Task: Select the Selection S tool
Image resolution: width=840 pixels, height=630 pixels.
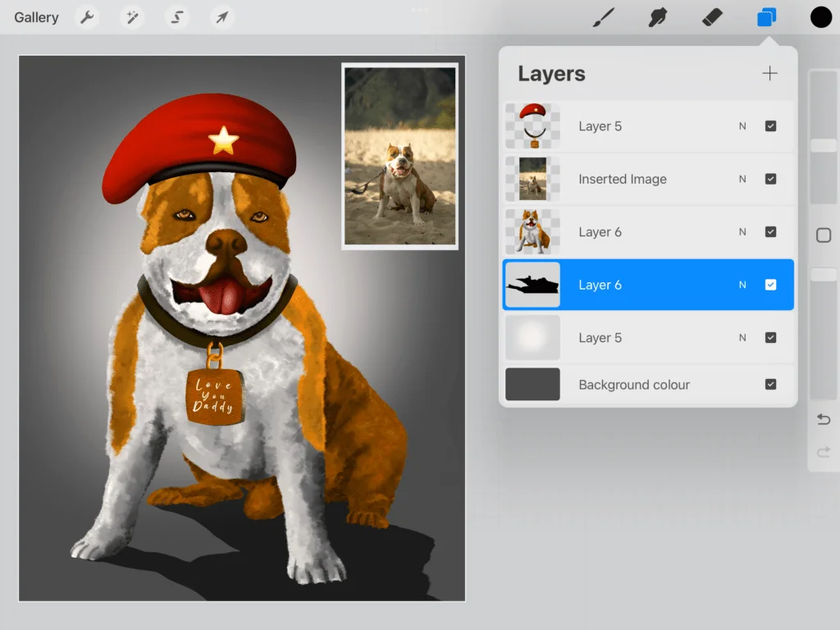Action: [177, 18]
